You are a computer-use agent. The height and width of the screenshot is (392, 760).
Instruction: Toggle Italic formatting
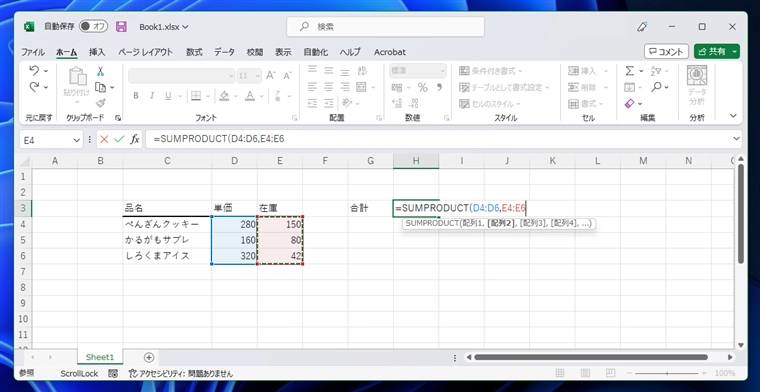click(152, 96)
